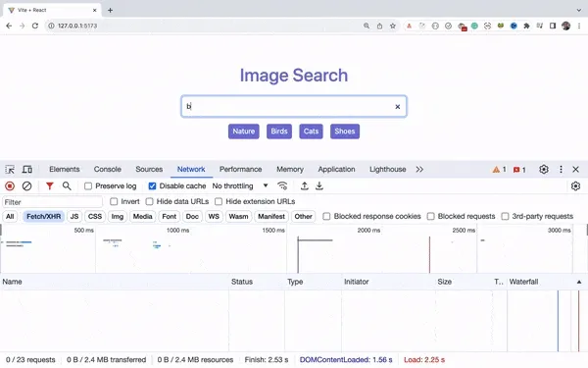Bookmark this page with star icon
The image size is (588, 368).
tap(393, 26)
